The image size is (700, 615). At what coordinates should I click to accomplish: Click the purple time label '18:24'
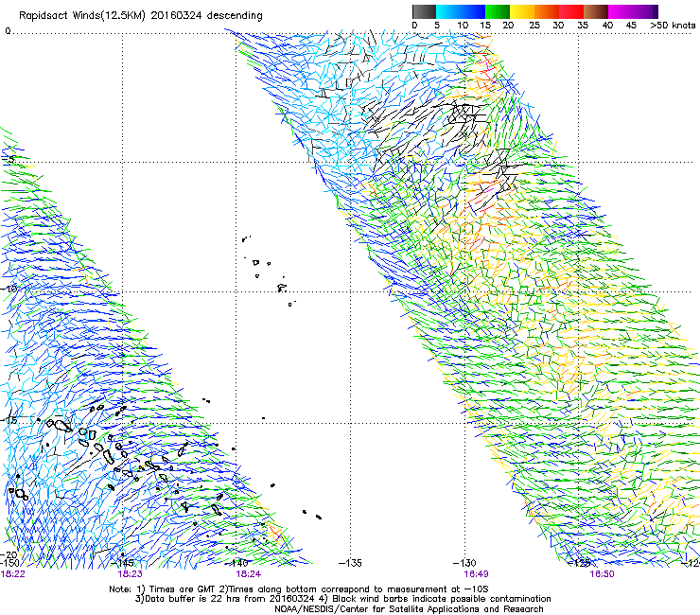[248, 574]
